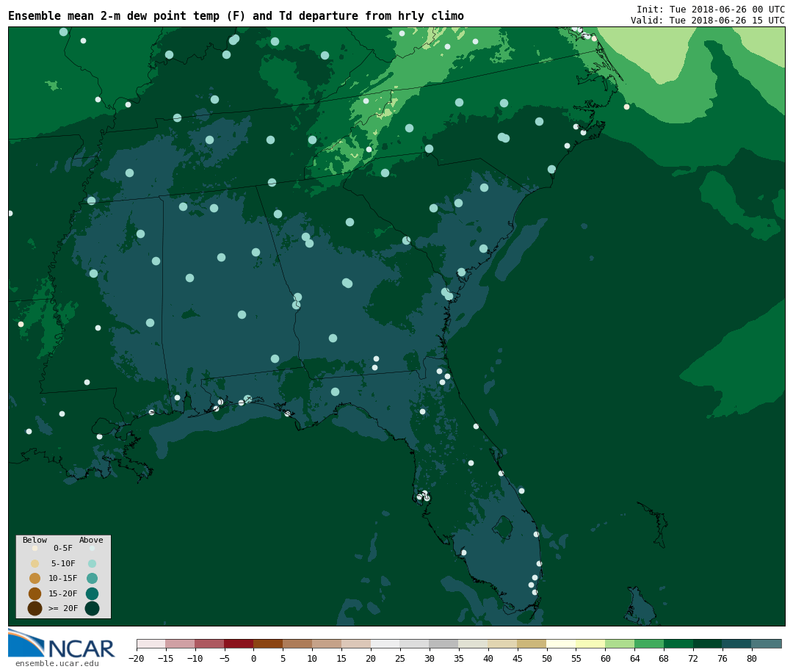Open the ensemble.ucar.edu text link
The width and height of the screenshot is (793, 672).
tap(57, 663)
